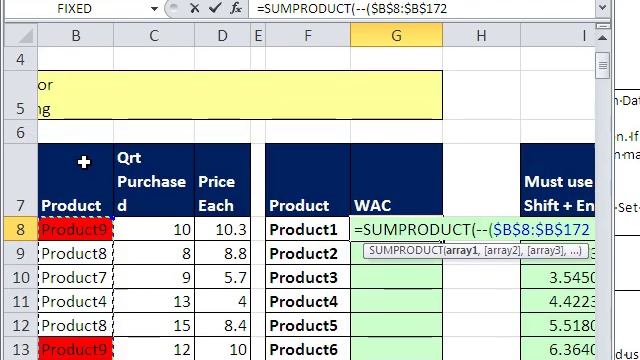
Task: Click array1 argument in function tooltip
Action: point(461,250)
